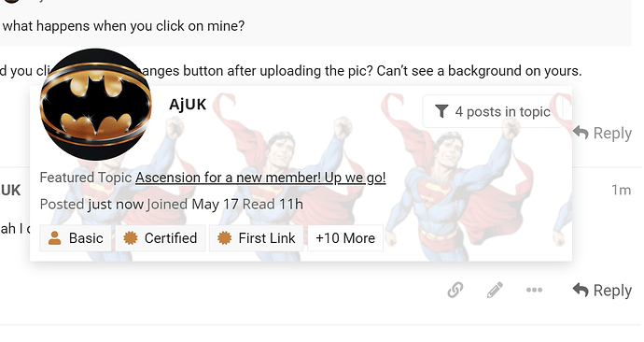This screenshot has height=342, width=644.
Task: Reply to the lower post
Action: point(602,291)
